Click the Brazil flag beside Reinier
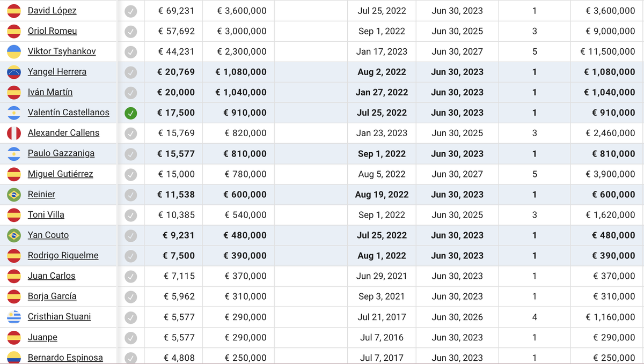Screen dimensions: 644x364 point(14,195)
